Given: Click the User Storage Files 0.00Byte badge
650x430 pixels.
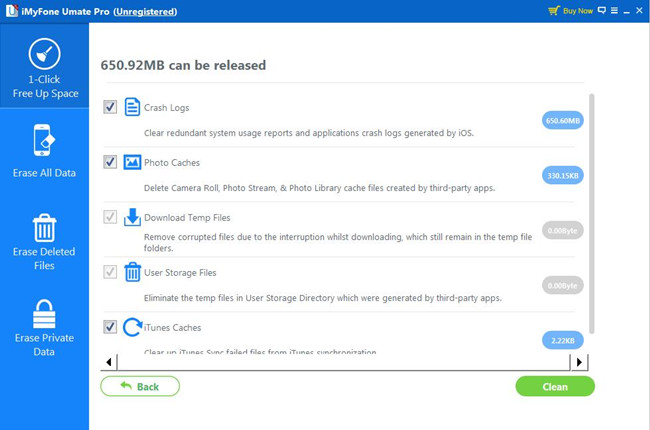Looking at the screenshot, I should tap(563, 285).
